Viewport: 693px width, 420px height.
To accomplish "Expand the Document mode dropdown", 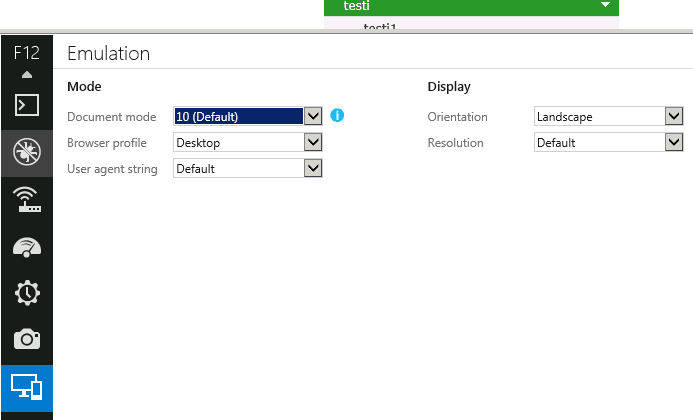I will (x=313, y=117).
